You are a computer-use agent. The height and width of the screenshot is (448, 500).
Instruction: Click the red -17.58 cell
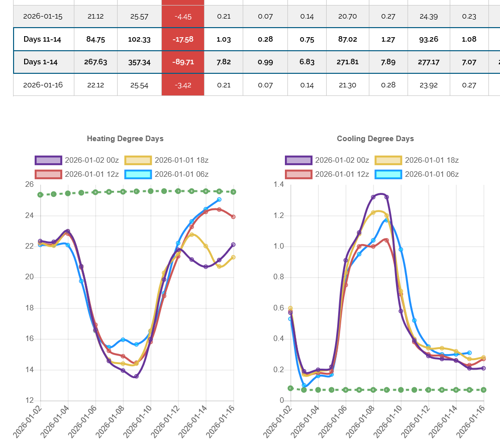point(183,39)
